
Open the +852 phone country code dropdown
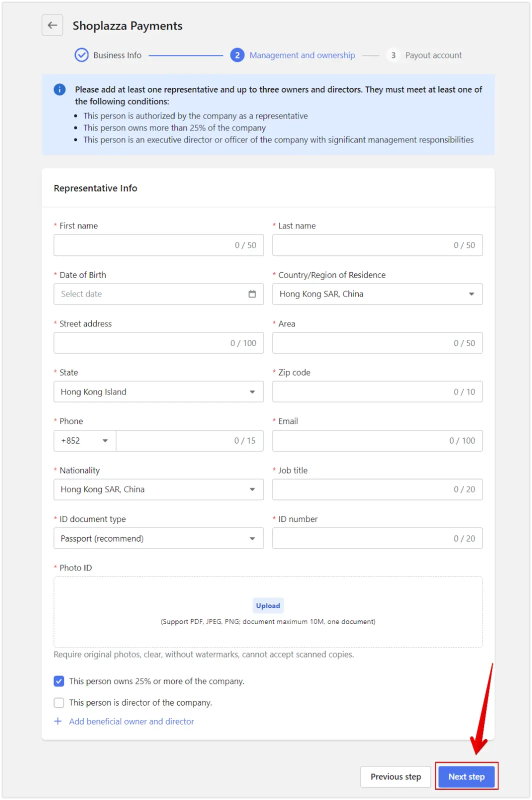click(x=85, y=440)
